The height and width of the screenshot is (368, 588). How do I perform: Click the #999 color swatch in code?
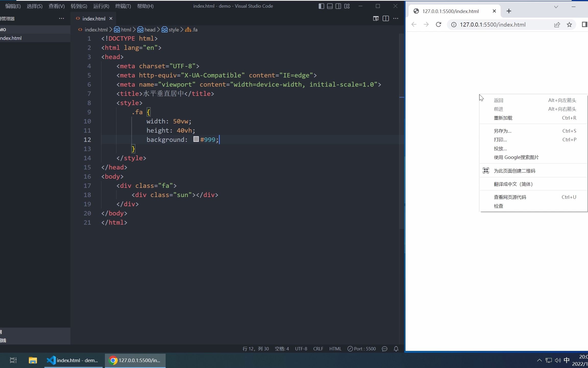[x=196, y=139]
